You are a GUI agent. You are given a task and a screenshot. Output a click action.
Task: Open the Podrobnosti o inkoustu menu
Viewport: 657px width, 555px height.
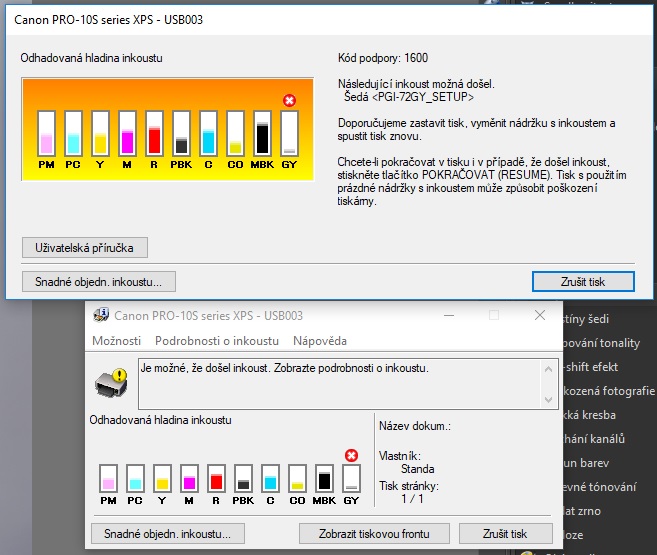pos(216,341)
